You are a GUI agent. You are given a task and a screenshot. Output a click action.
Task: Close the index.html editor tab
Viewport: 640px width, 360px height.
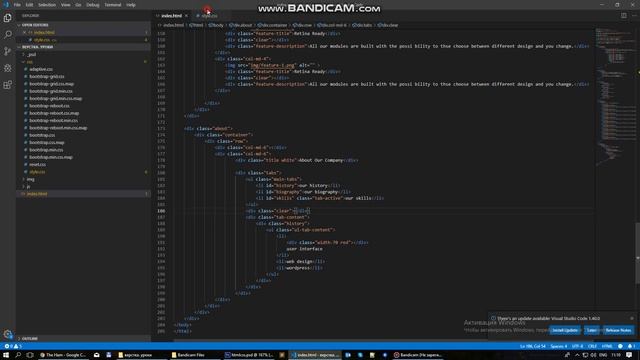tap(187, 16)
